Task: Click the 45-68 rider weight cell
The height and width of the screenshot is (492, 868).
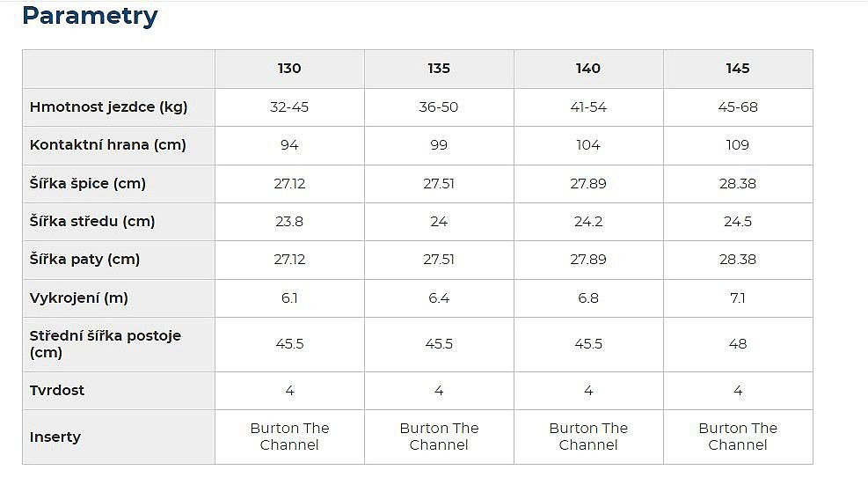Action: tap(738, 106)
